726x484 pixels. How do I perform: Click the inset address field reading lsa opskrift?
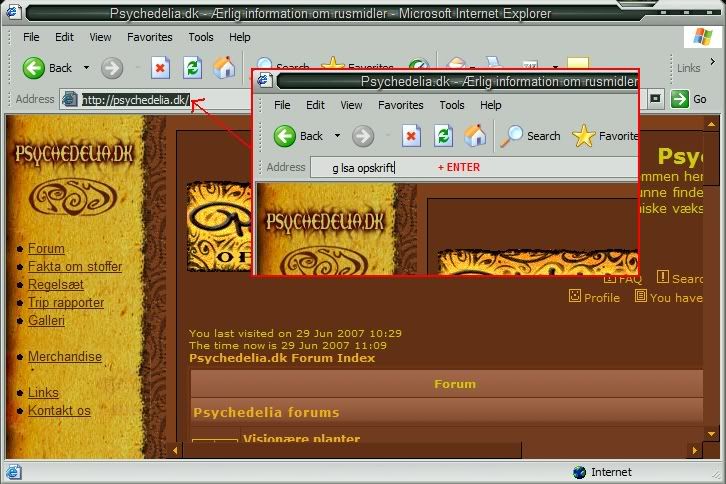pos(474,167)
